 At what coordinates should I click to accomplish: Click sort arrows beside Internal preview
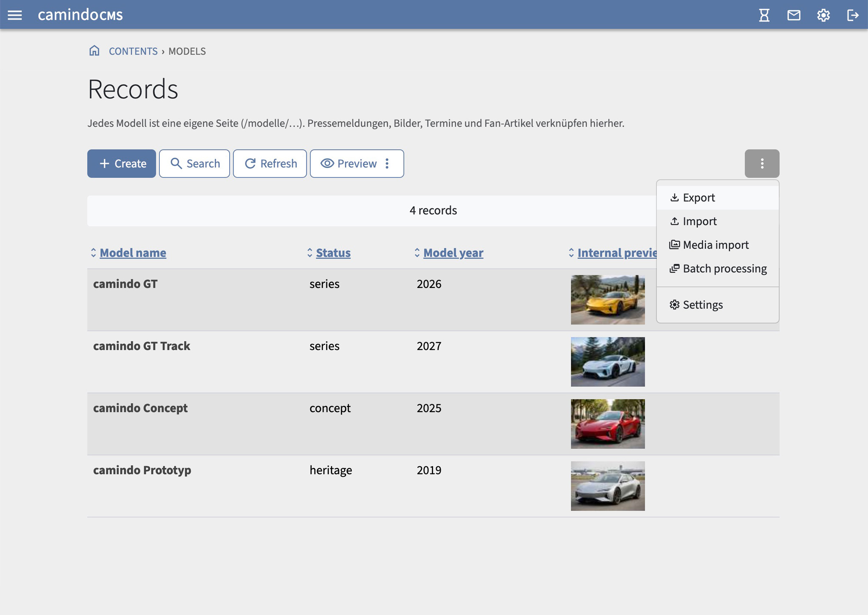(571, 253)
